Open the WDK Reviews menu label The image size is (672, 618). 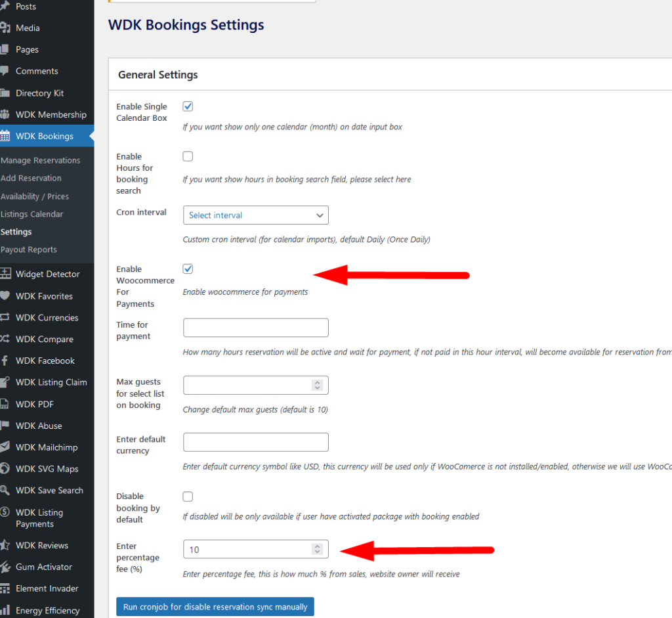[42, 545]
